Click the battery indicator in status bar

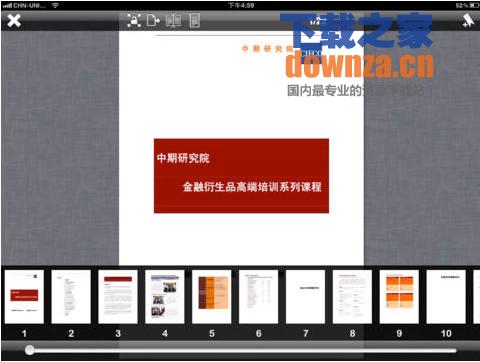coord(474,5)
